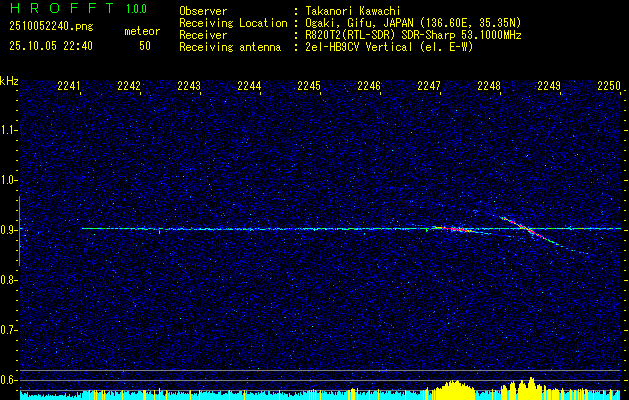Click the version number 1.0.0
This screenshot has width=629, height=400.
point(136,9)
